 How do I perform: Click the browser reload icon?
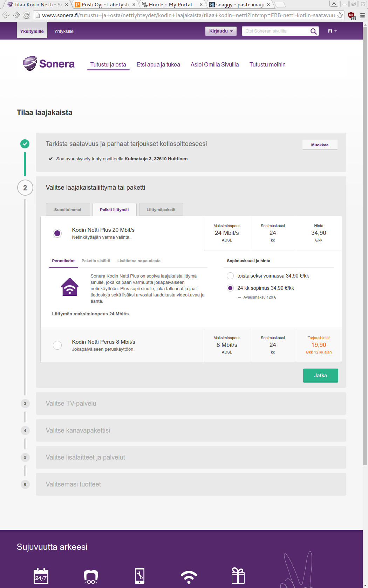(x=26, y=15)
